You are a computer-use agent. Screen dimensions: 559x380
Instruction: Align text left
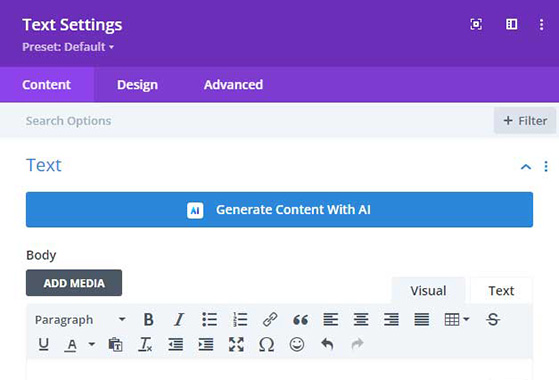tap(330, 319)
